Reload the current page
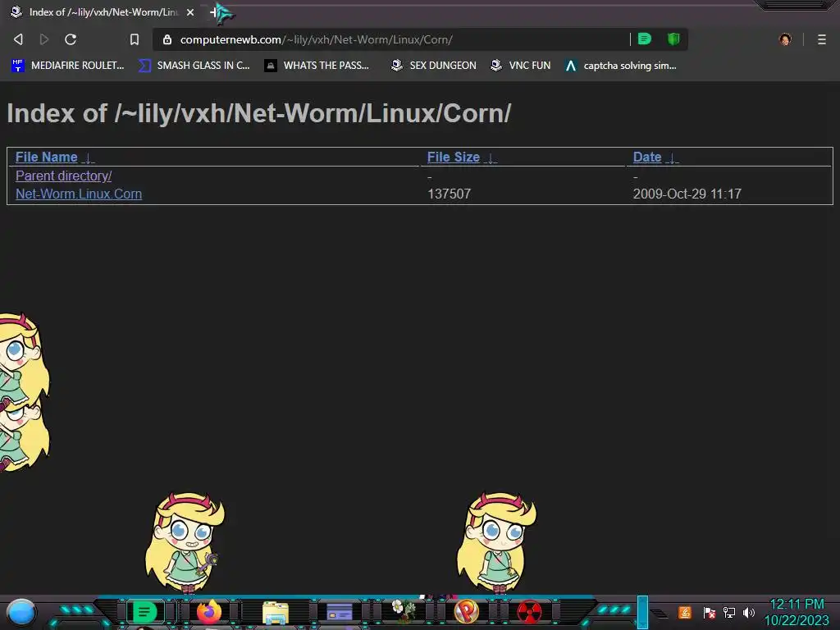Viewport: 840px width, 630px height. coord(71,39)
